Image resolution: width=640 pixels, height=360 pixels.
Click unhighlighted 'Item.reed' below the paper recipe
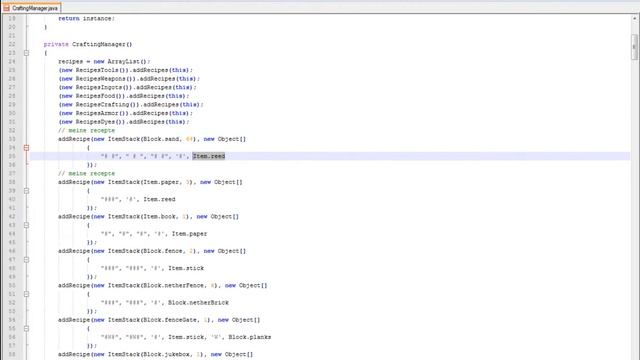(159, 199)
